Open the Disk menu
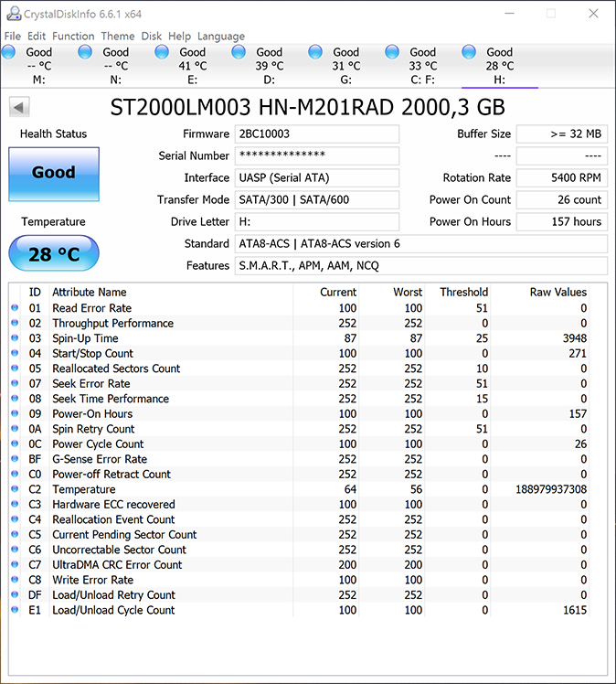The width and height of the screenshot is (616, 684). point(152,37)
